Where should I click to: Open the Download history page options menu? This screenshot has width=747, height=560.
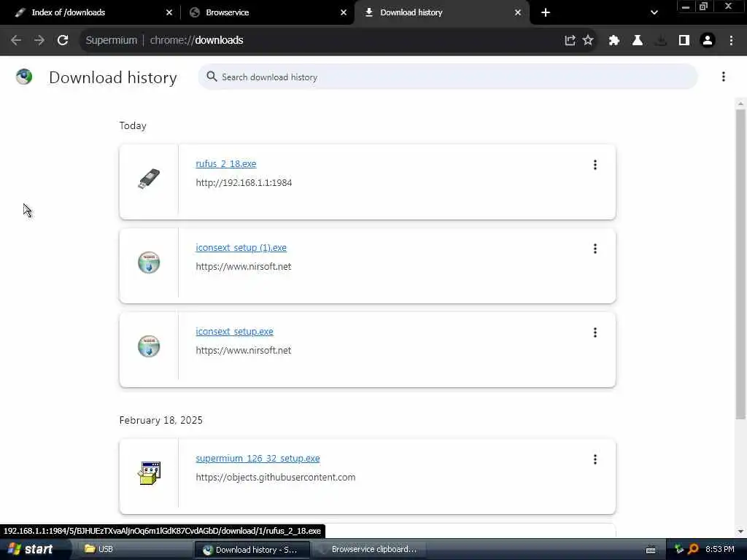(x=723, y=77)
